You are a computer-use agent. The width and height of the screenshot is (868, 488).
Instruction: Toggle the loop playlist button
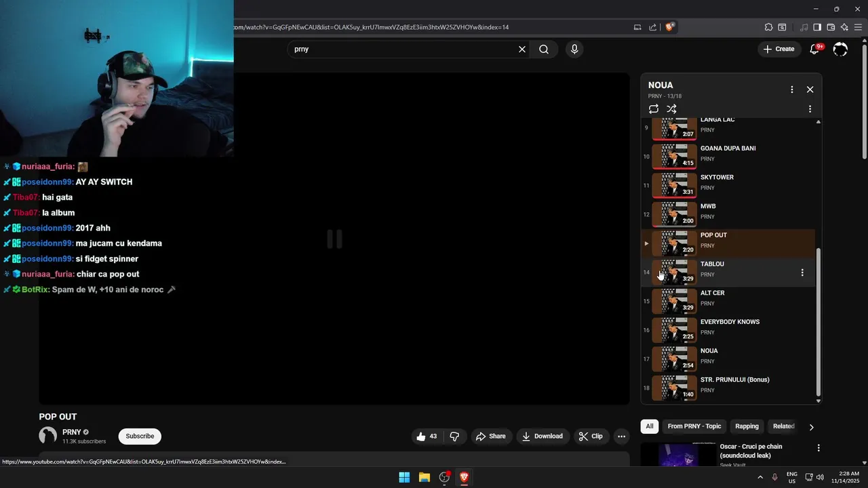click(x=654, y=109)
